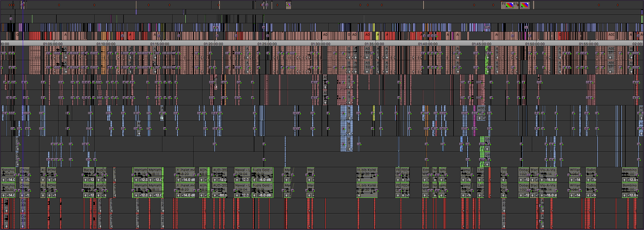
Task: Click the -6.0 dB gain value on upper Fools Gold
Action: point(265,180)
